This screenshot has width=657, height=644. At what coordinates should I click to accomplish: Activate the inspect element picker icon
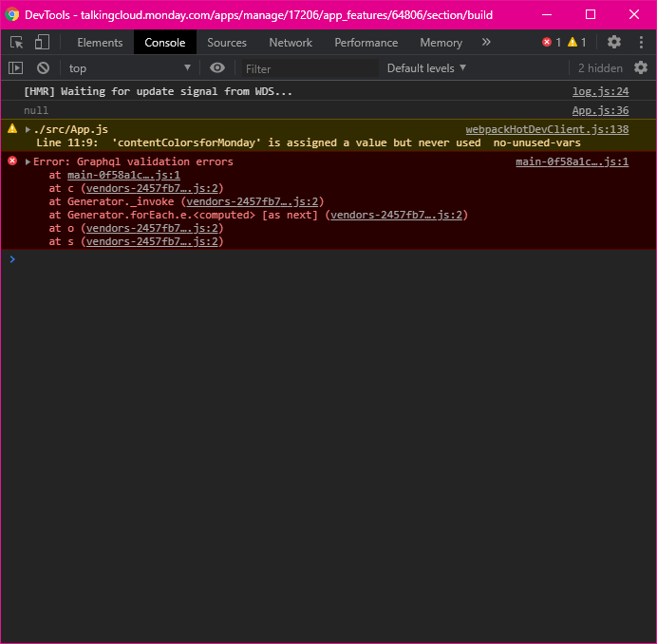point(17,43)
